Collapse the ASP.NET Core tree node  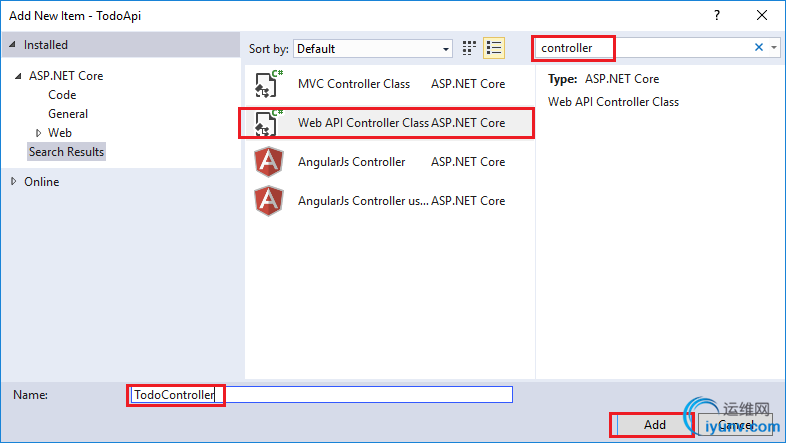[x=18, y=76]
